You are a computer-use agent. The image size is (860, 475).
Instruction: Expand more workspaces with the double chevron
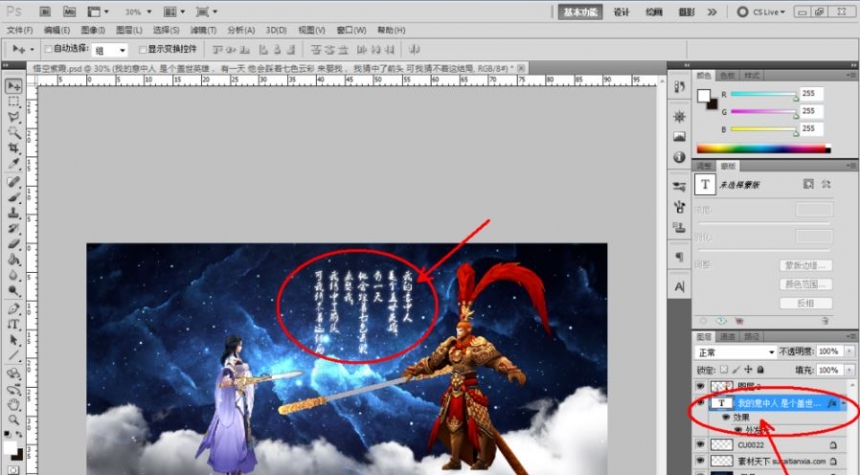click(x=712, y=12)
